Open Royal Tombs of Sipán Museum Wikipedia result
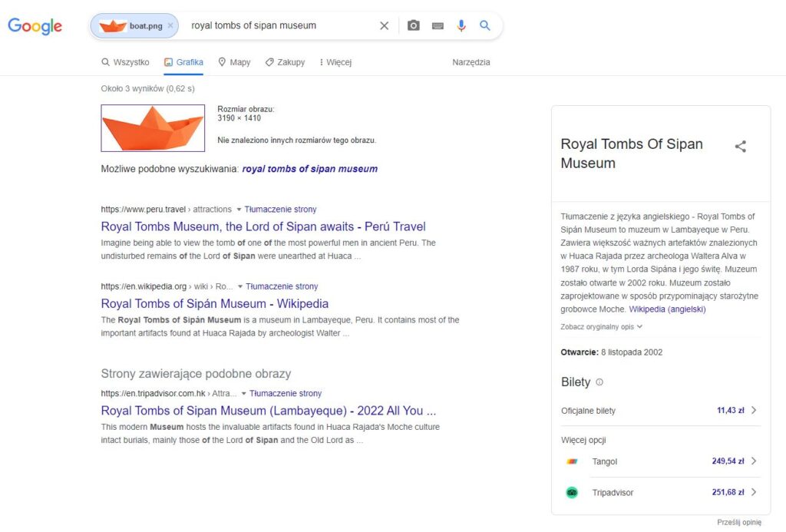Viewport: 786px width, 532px height. click(x=215, y=304)
